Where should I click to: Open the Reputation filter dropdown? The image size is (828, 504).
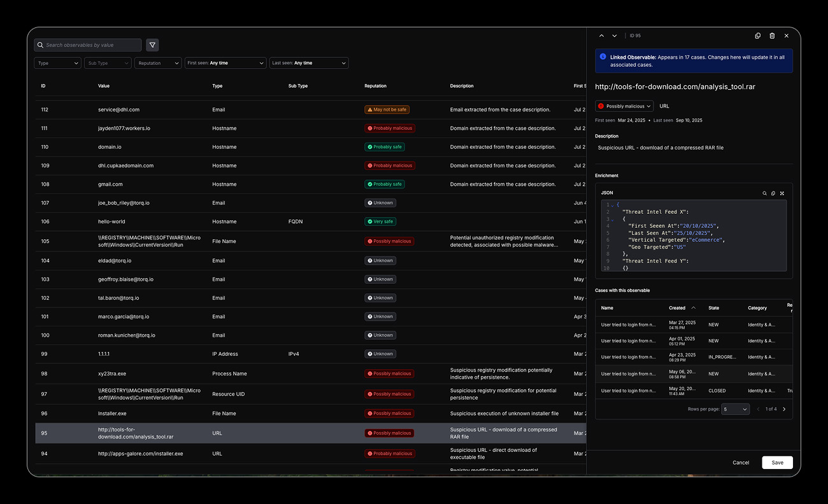158,63
